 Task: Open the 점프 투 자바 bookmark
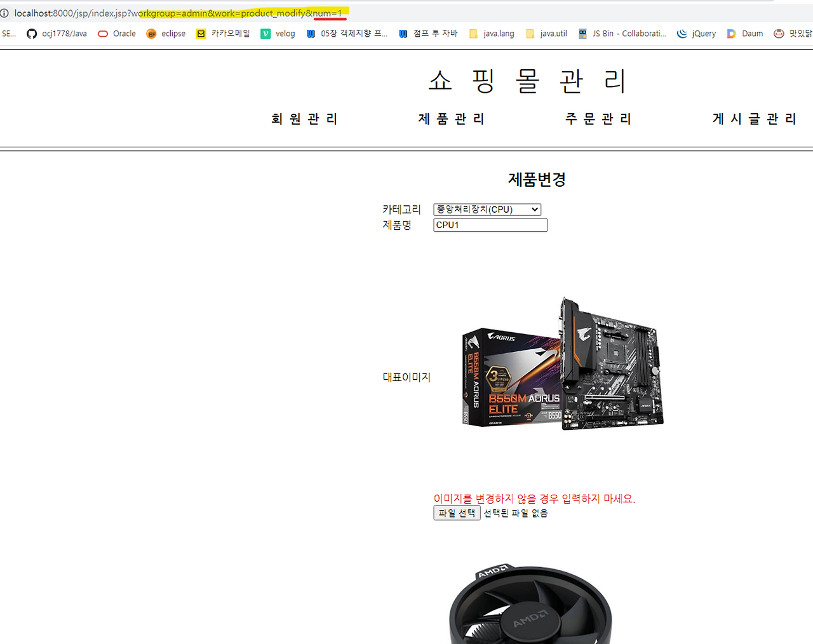click(428, 34)
